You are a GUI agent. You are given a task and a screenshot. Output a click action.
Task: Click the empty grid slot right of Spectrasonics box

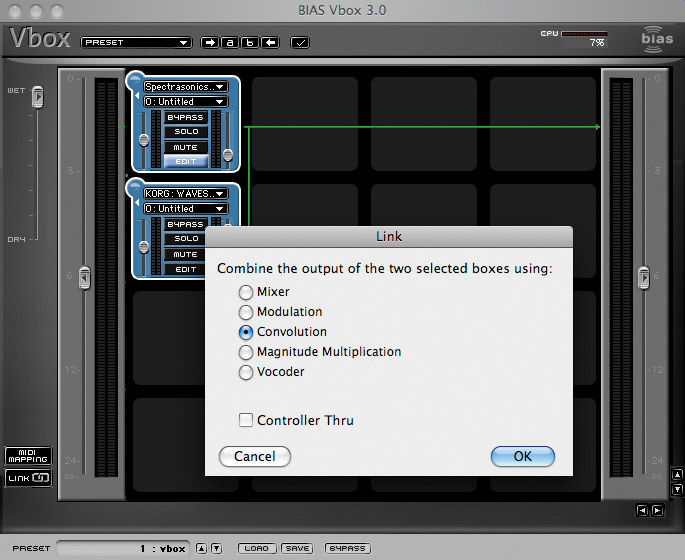point(305,124)
